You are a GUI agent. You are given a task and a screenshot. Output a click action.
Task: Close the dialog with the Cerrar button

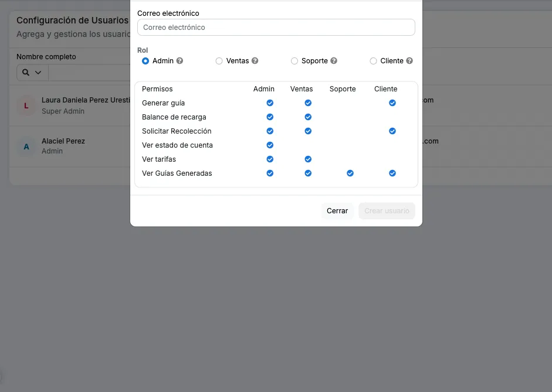click(337, 211)
